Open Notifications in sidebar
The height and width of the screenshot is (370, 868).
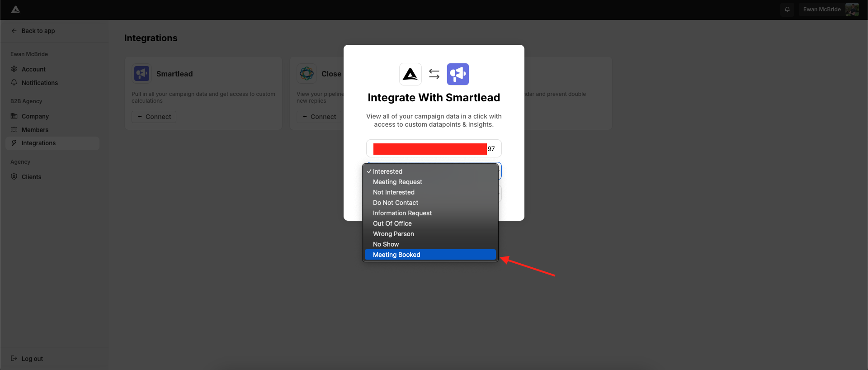tap(39, 83)
